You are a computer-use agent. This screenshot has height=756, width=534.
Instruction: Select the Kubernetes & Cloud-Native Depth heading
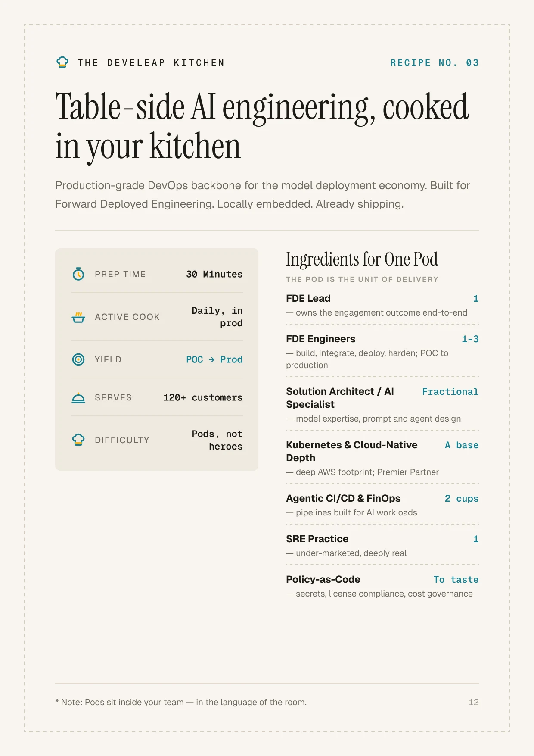[352, 451]
